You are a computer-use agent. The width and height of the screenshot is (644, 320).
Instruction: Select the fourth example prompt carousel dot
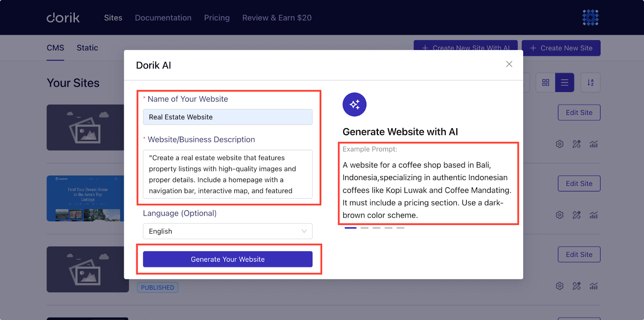pyautogui.click(x=388, y=228)
